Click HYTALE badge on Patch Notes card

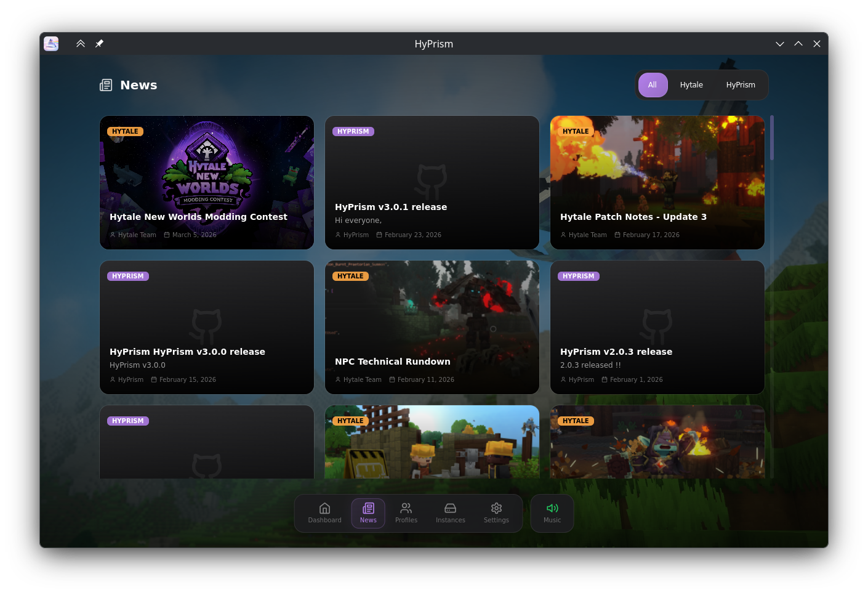(576, 131)
